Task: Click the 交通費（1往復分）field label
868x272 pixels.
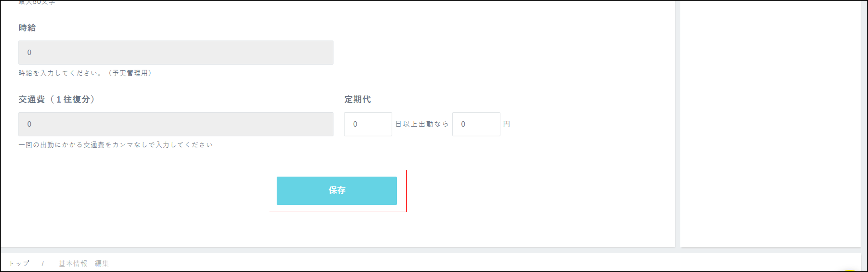Action: pyautogui.click(x=57, y=99)
